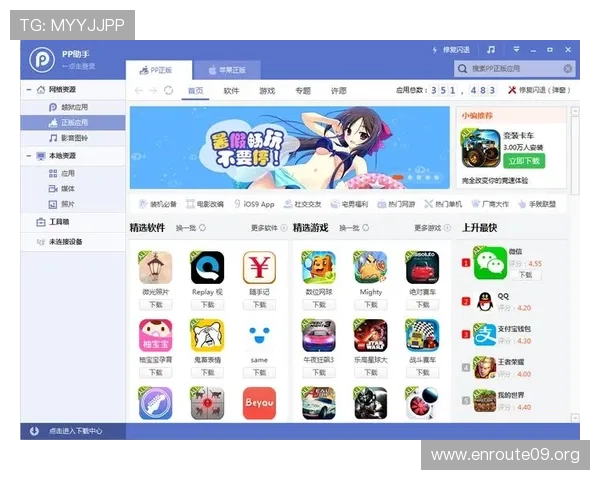The image size is (600, 480).
Task: Go back with the left arrow icon
Action: tap(139, 90)
